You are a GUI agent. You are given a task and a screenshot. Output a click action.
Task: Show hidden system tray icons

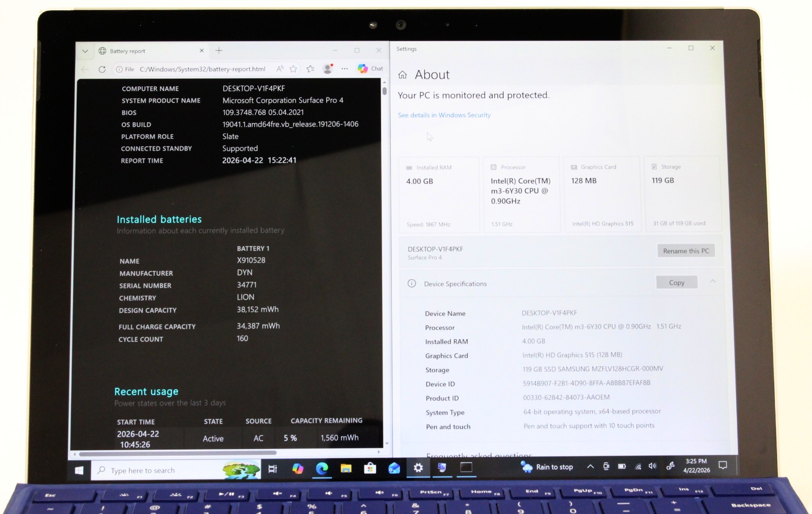coord(590,466)
